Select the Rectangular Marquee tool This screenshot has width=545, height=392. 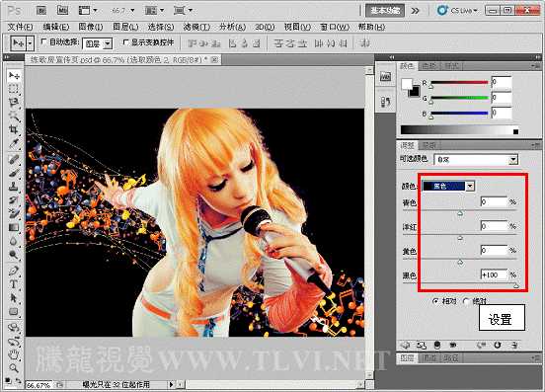tap(14, 88)
